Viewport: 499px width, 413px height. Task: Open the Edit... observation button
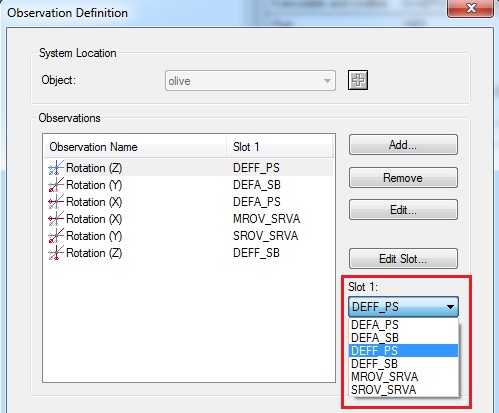coord(403,210)
